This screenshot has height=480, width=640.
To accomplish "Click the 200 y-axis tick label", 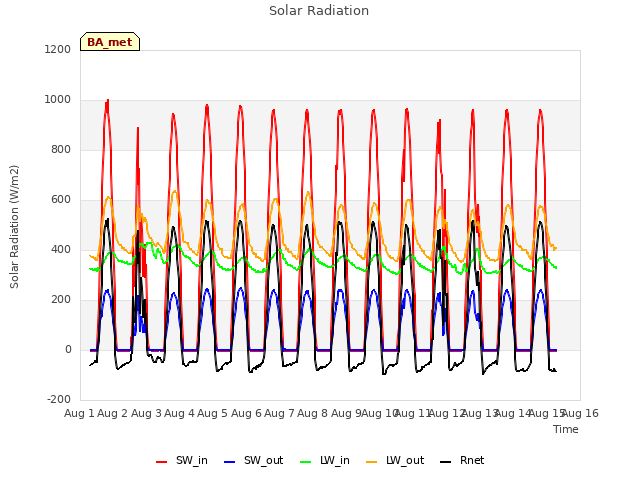I will pyautogui.click(x=61, y=300).
